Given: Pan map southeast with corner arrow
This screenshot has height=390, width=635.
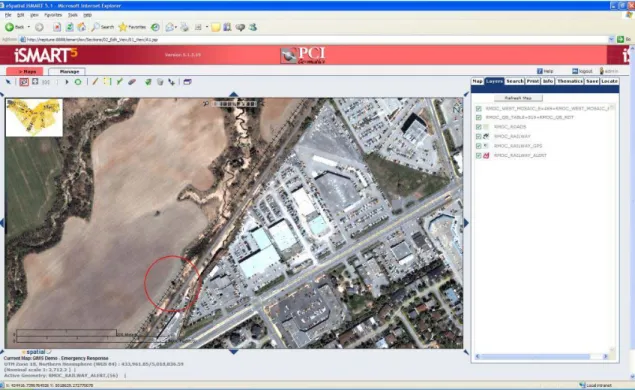Looking at the screenshot, I should pos(466,352).
